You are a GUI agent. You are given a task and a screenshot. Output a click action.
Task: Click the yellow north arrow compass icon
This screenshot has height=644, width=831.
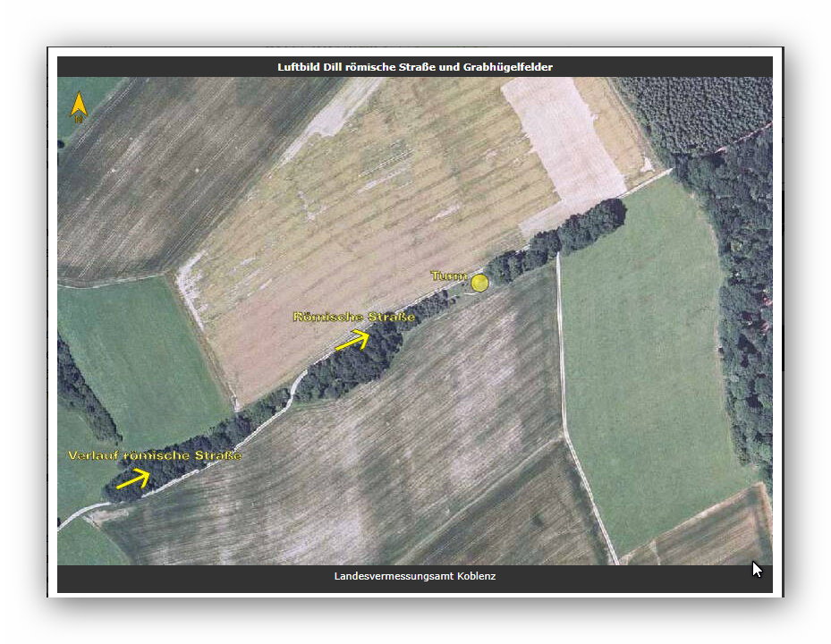[79, 107]
